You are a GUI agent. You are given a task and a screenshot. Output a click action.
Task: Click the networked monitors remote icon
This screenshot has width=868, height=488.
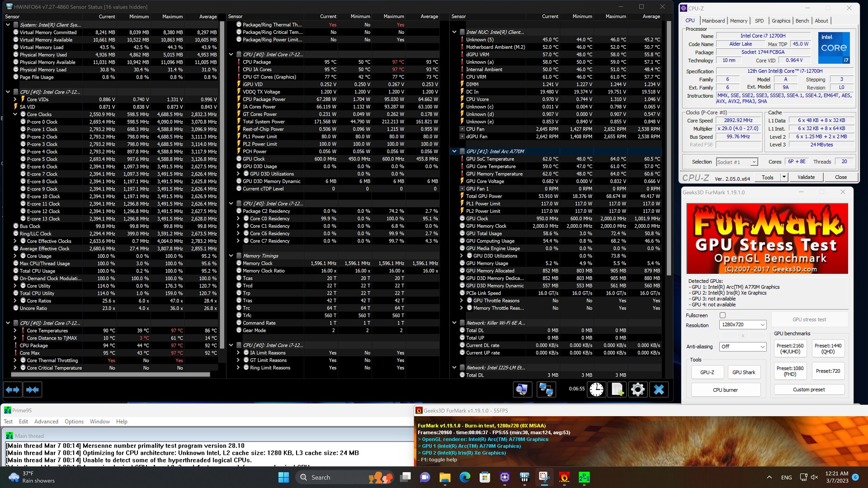point(546,389)
